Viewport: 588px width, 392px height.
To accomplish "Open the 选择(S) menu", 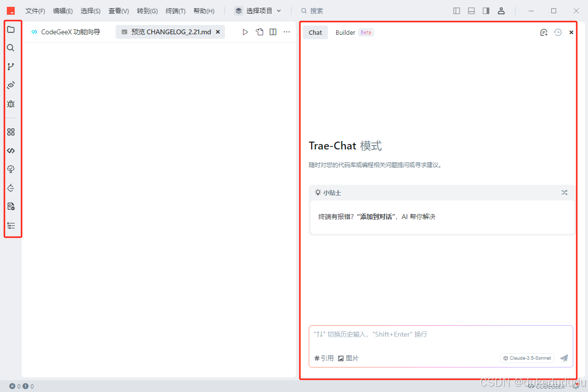I will [x=91, y=11].
